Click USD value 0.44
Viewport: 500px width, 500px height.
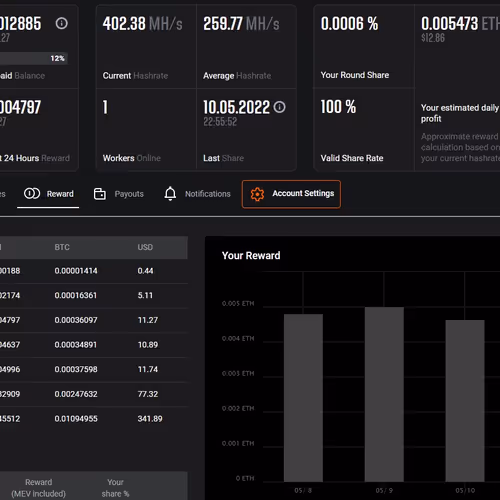145,271
